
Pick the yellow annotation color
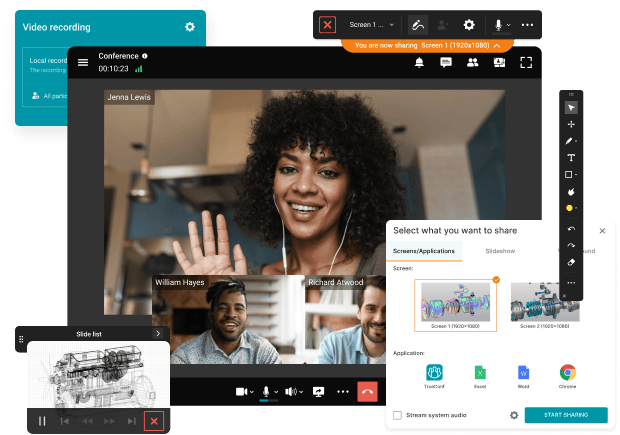569,208
